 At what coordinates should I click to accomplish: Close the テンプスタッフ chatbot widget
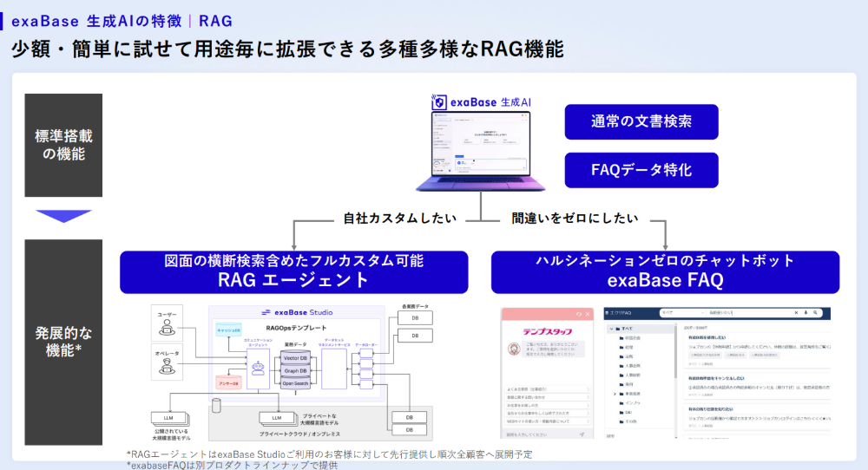click(x=587, y=314)
